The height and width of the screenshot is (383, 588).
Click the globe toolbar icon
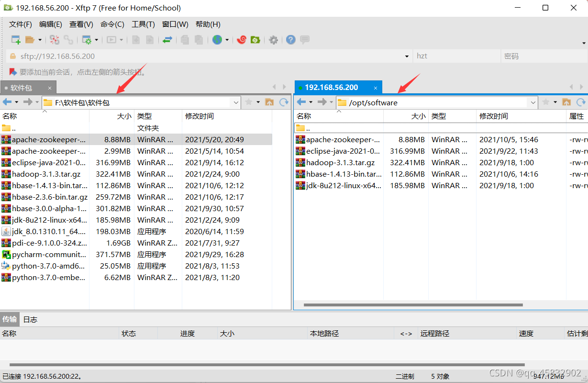(x=217, y=40)
